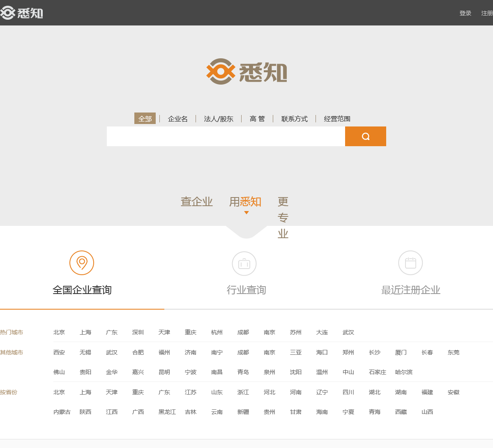Open 青岛 city link
Image resolution: width=493 pixels, height=448 pixels.
pyautogui.click(x=243, y=372)
